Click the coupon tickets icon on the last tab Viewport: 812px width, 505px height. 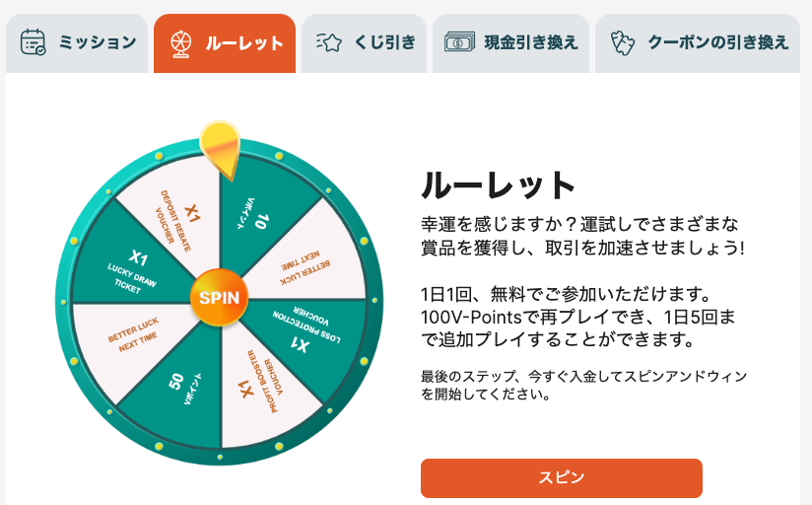tap(622, 43)
